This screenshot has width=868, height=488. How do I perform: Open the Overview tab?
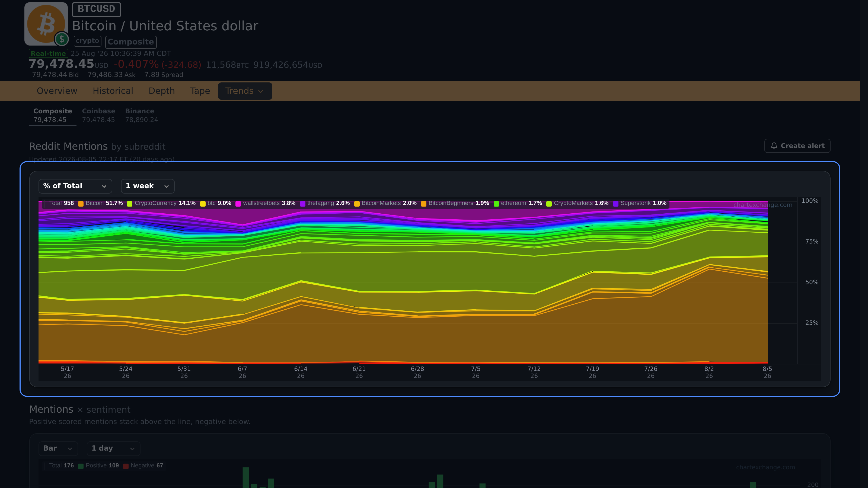[x=57, y=91]
